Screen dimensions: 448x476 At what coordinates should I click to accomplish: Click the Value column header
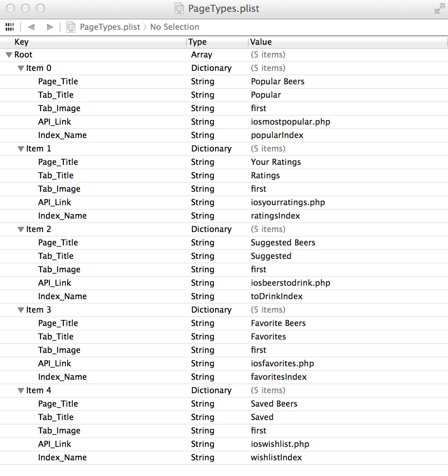pos(348,42)
